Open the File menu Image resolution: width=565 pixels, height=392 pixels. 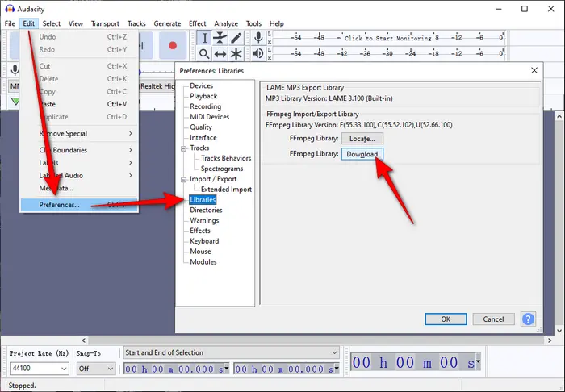(x=10, y=23)
